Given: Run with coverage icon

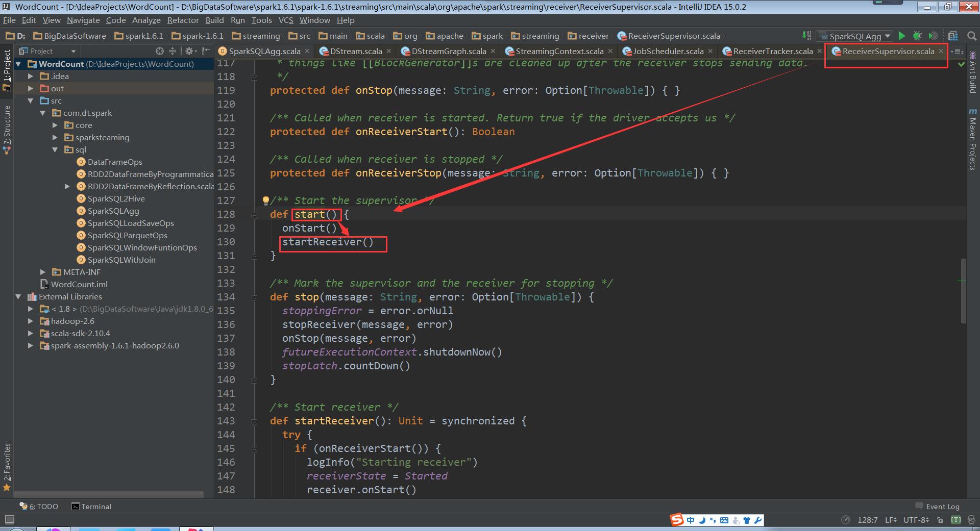Looking at the screenshot, I should (933, 36).
